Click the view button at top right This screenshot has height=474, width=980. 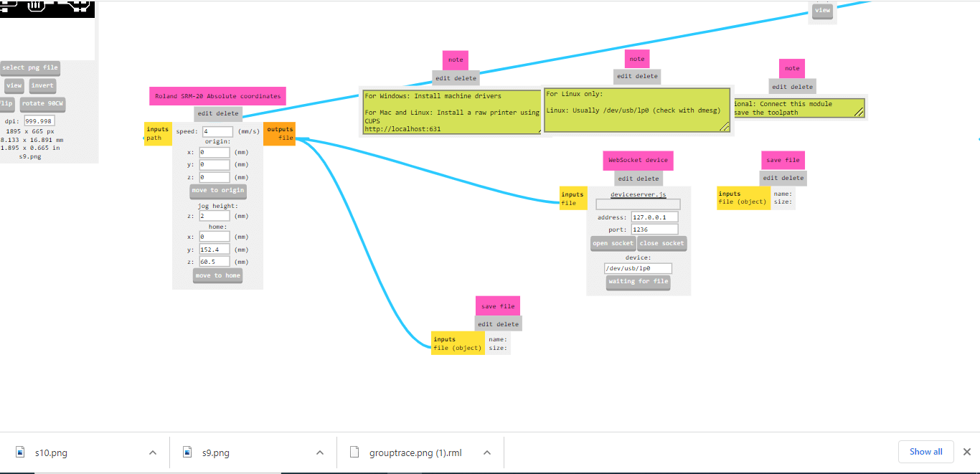pyautogui.click(x=822, y=10)
